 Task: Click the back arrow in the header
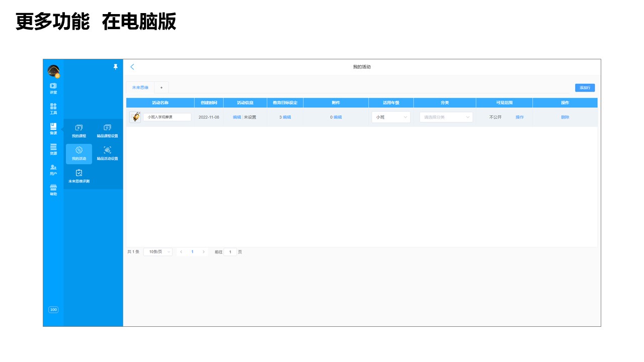click(132, 67)
